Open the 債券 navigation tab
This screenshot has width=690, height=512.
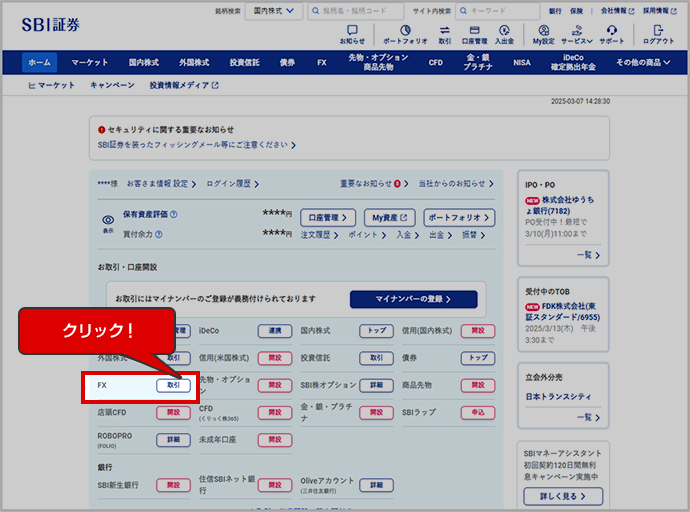click(287, 62)
